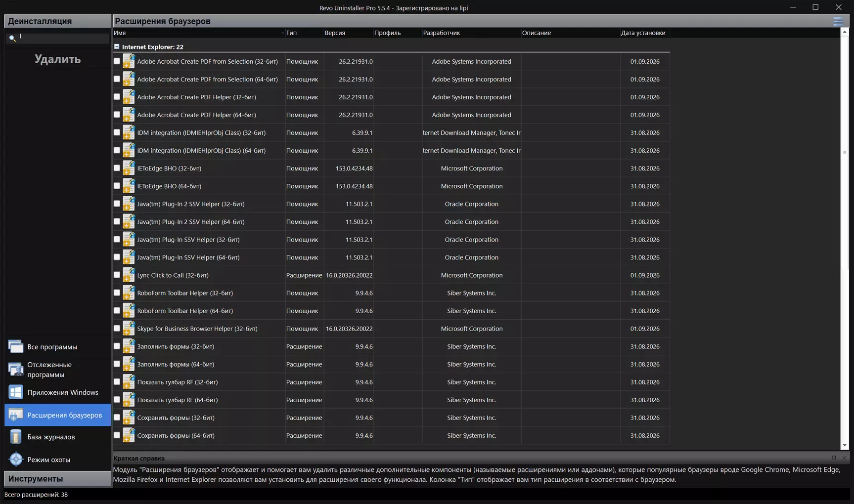Sort by the Разработчик column header

[x=471, y=33]
